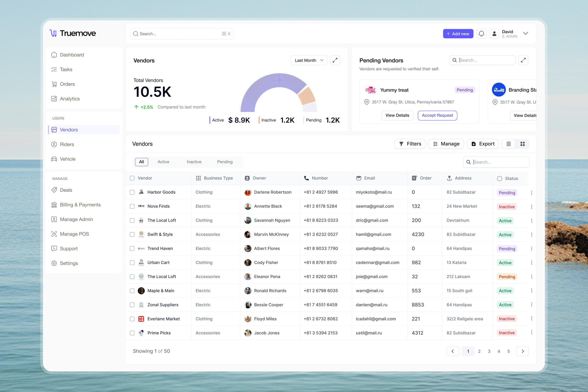Viewport: 588px width, 392px height.
Task: Go to next page arrow
Action: pos(523,351)
